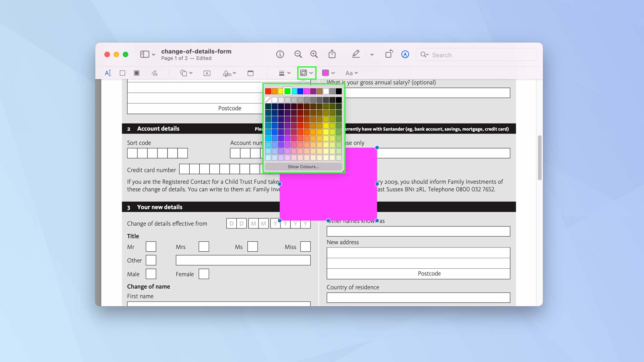
Task: Pick the green swatch in the top row
Action: tap(287, 91)
